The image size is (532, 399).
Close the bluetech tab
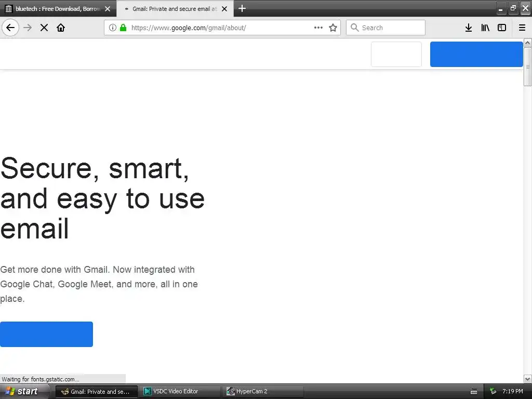(108, 9)
